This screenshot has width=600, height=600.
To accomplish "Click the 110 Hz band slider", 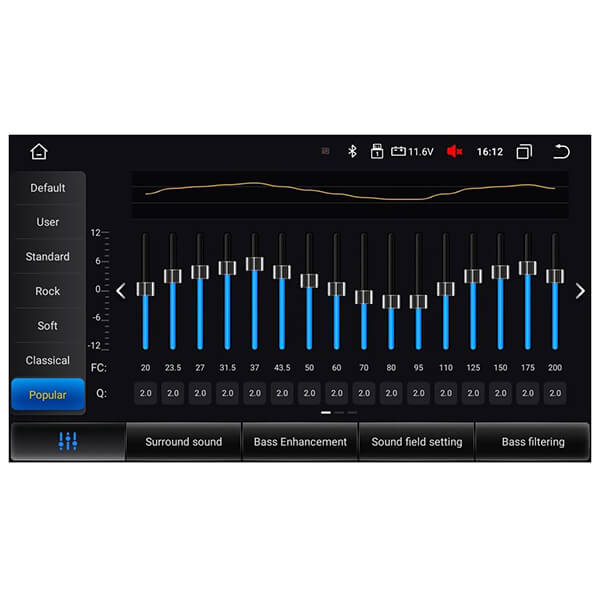I will pyautogui.click(x=446, y=289).
